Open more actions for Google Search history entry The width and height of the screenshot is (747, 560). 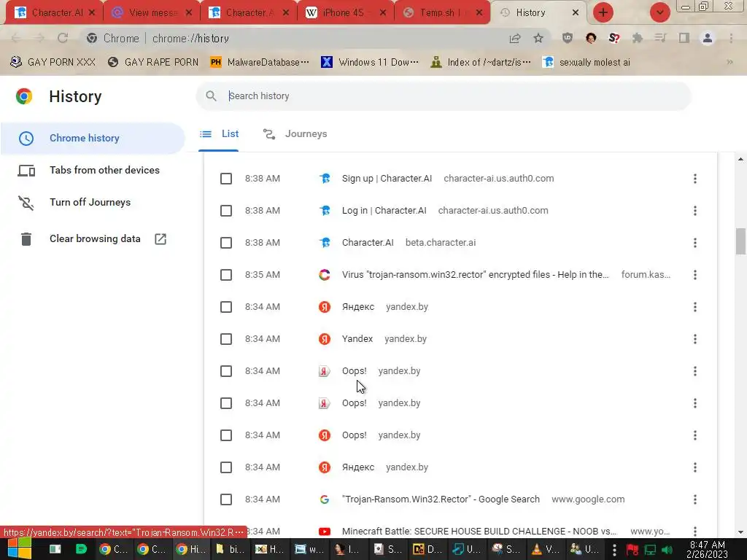[x=695, y=499]
